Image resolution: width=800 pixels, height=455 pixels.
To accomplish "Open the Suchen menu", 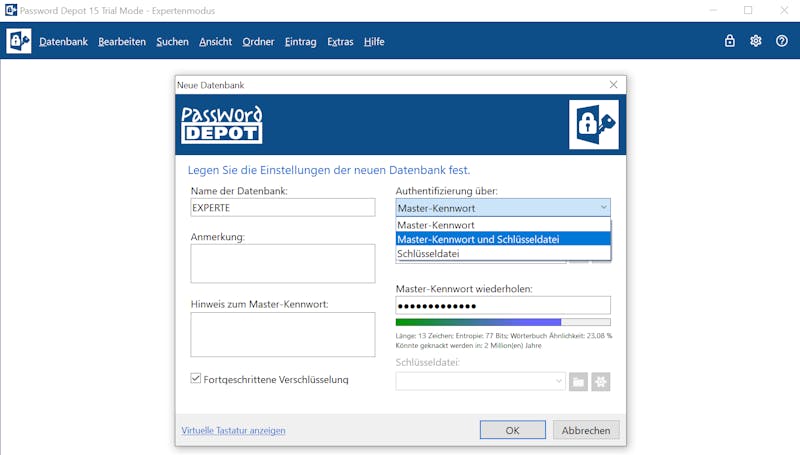I will (x=172, y=42).
